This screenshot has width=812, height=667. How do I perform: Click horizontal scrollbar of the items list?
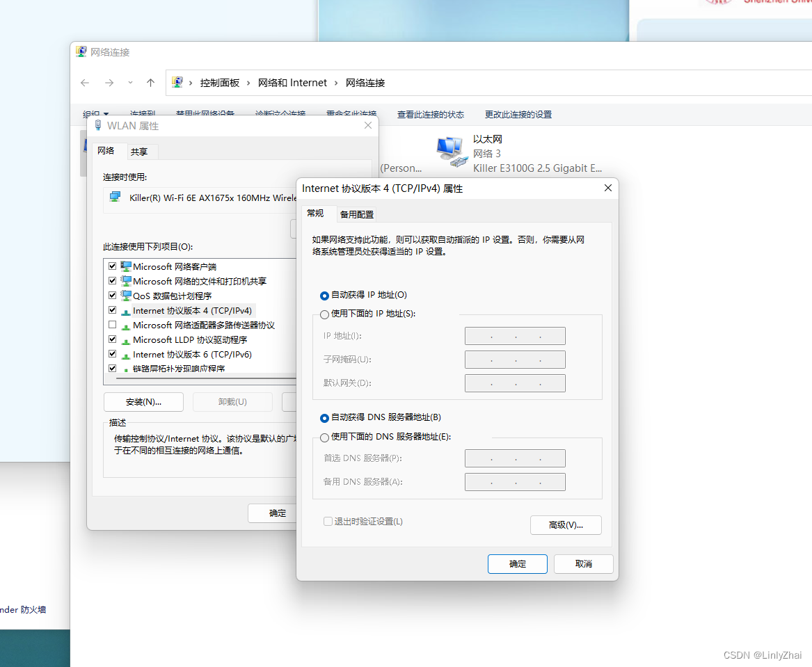[x=205, y=379]
